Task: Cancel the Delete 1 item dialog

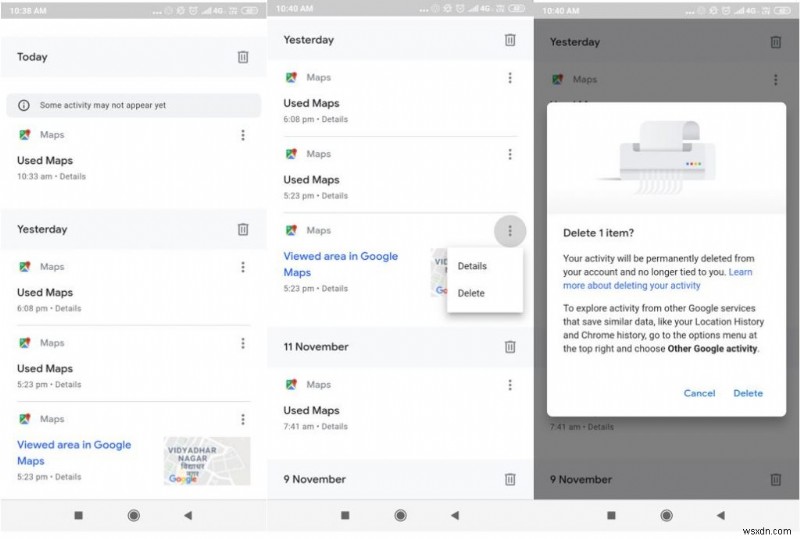Action: coord(699,393)
